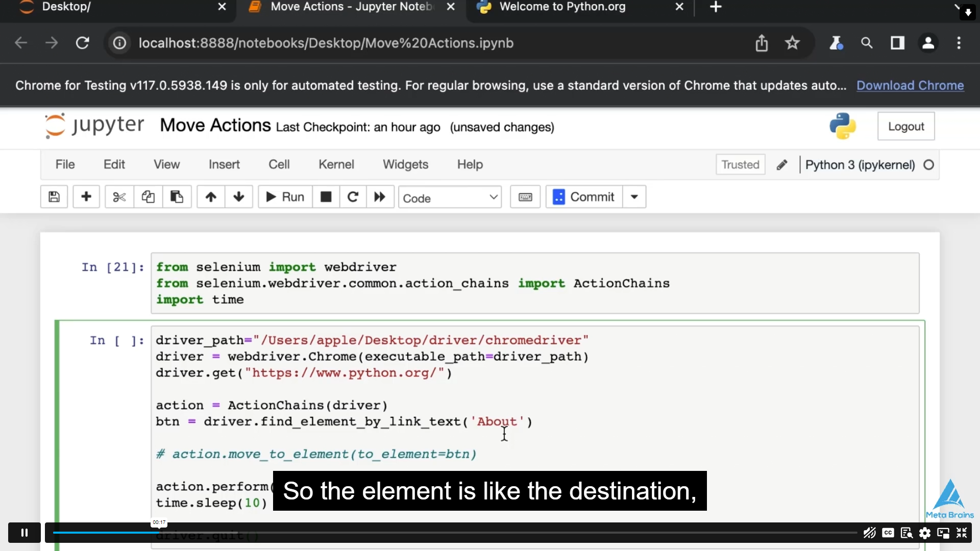
Task: Click the Fast-forward run all icon
Action: tap(379, 197)
